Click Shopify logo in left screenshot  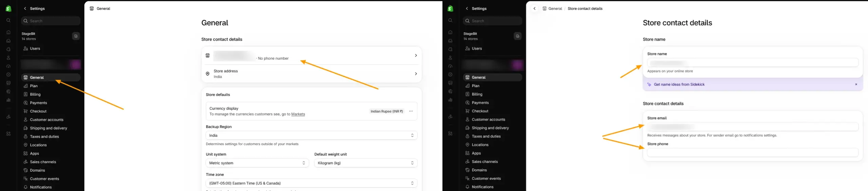point(8,9)
